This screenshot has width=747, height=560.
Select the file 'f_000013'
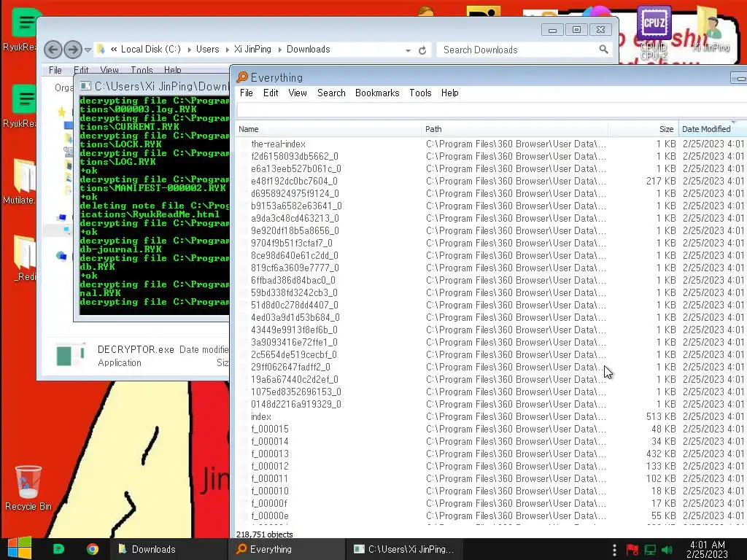[x=270, y=454]
